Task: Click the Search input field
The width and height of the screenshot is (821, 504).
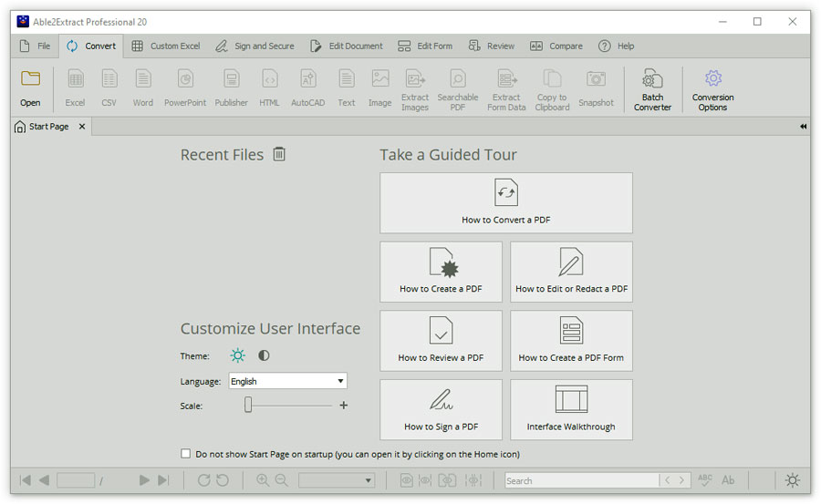Action: pyautogui.click(x=581, y=480)
